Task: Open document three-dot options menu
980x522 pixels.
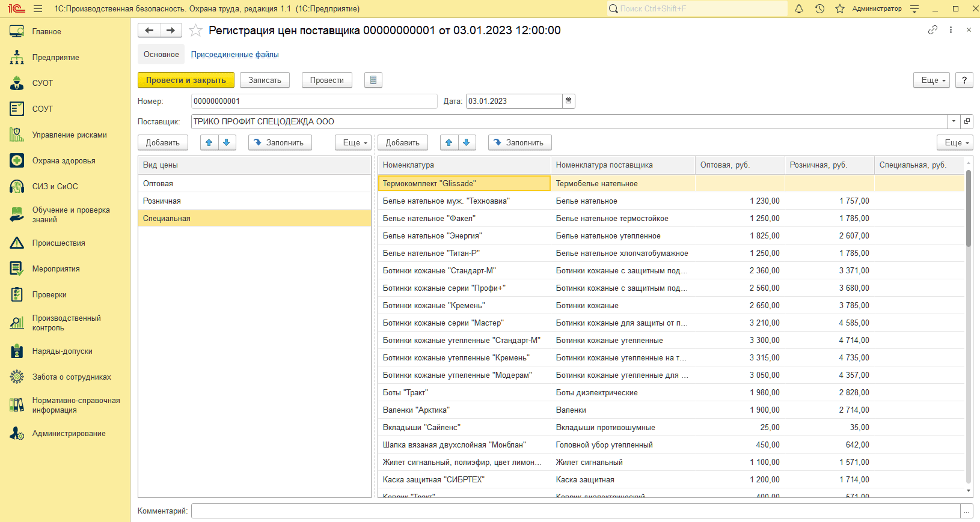Action: pos(951,29)
